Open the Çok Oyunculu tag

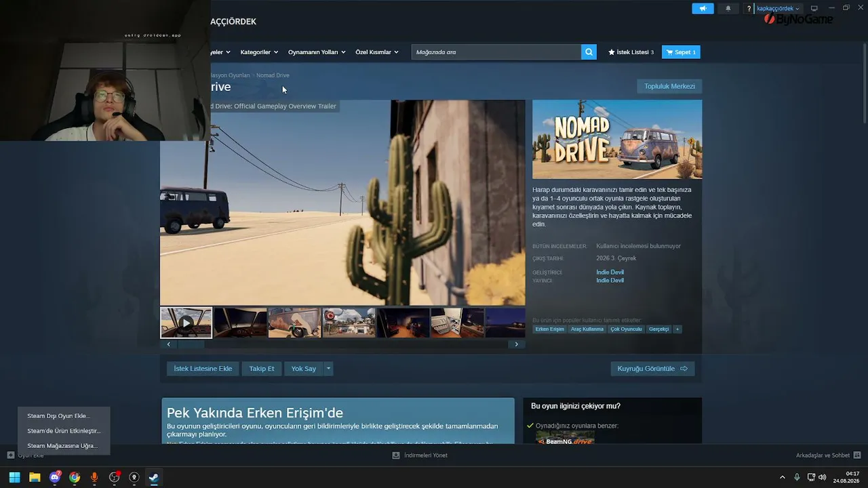pyautogui.click(x=626, y=329)
